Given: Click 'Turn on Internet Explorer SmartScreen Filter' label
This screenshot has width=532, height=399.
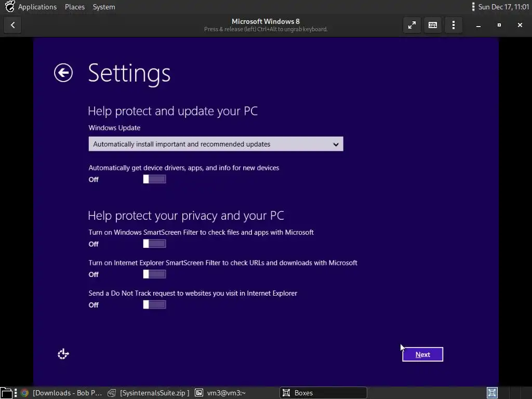Looking at the screenshot, I should coord(223,263).
